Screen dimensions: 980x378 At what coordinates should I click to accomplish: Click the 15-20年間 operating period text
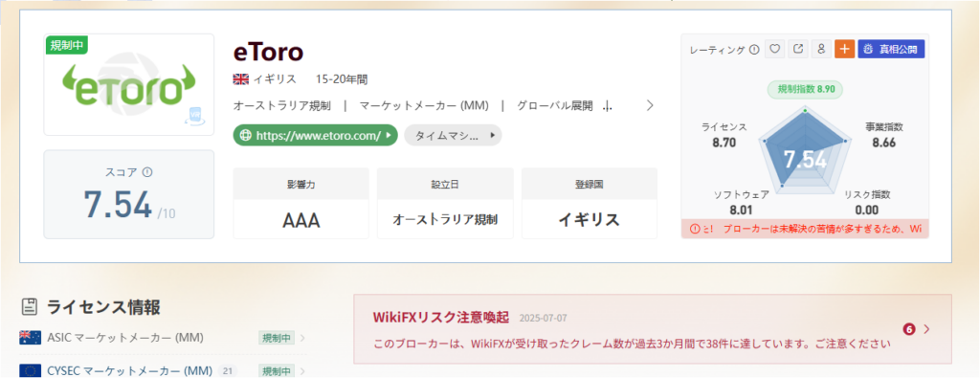coord(342,79)
